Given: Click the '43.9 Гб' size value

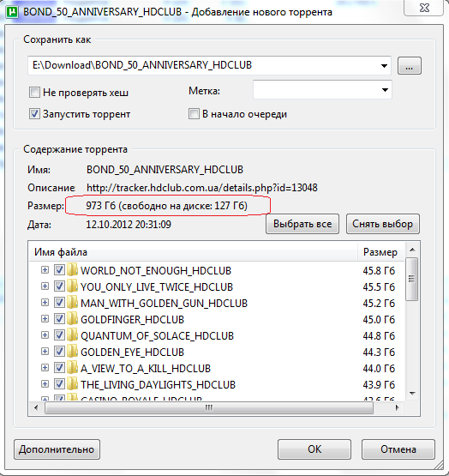Looking at the screenshot, I should 379,385.
